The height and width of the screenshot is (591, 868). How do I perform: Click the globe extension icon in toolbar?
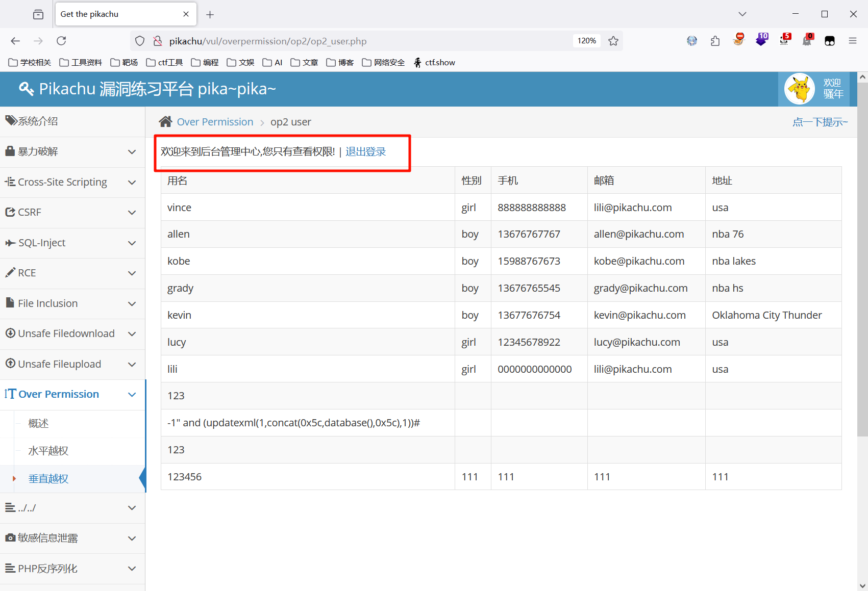(692, 41)
